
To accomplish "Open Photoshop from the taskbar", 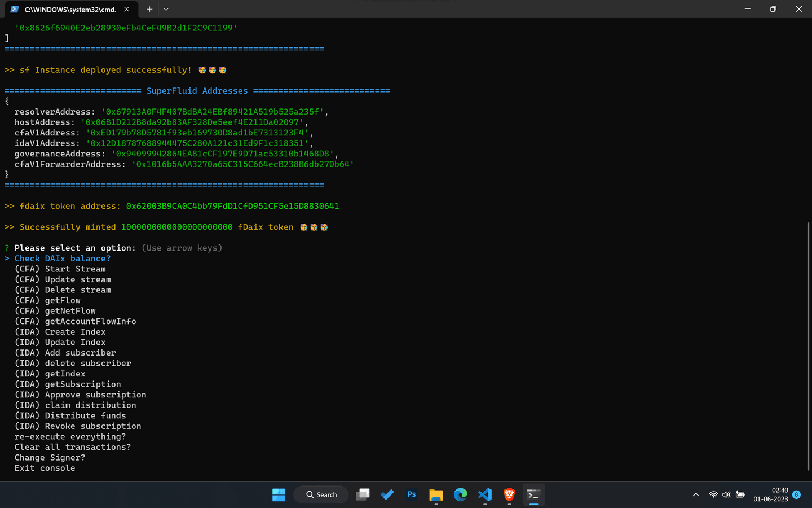I will (x=412, y=495).
